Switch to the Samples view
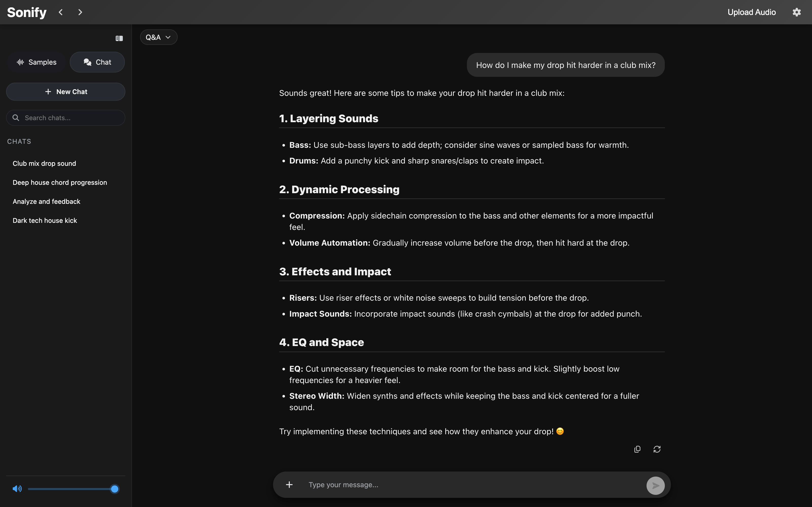 click(36, 62)
